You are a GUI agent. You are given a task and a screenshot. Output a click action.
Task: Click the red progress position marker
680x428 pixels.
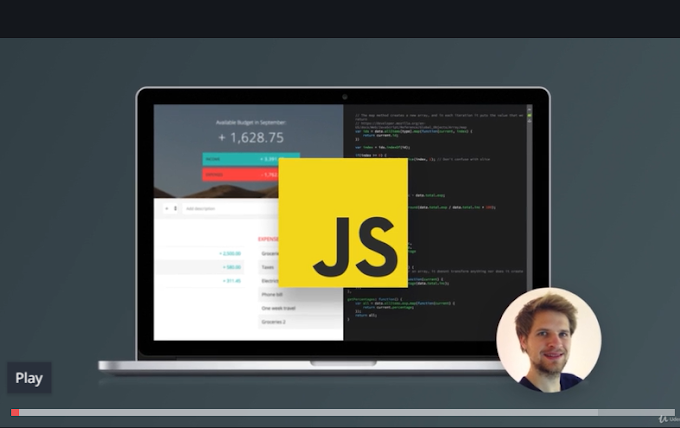coord(15,412)
